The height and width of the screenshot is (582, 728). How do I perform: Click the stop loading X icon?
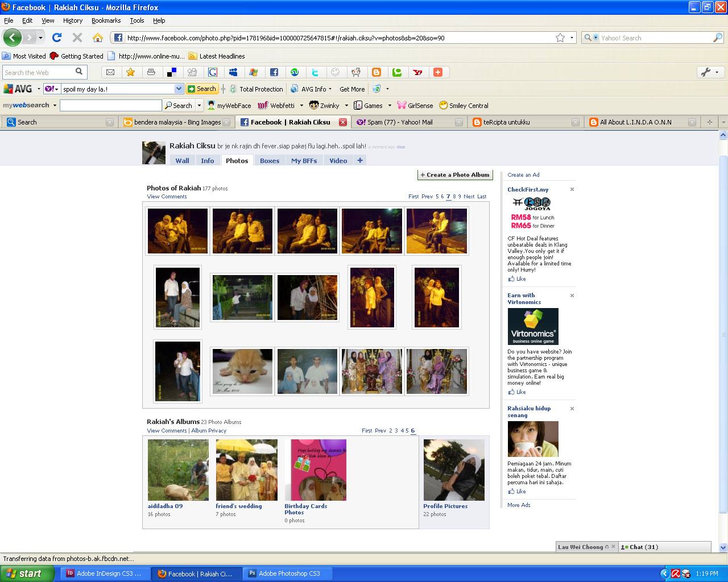coord(77,38)
